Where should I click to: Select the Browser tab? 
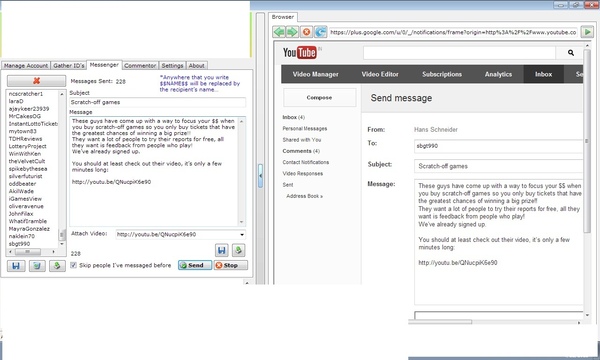283,17
